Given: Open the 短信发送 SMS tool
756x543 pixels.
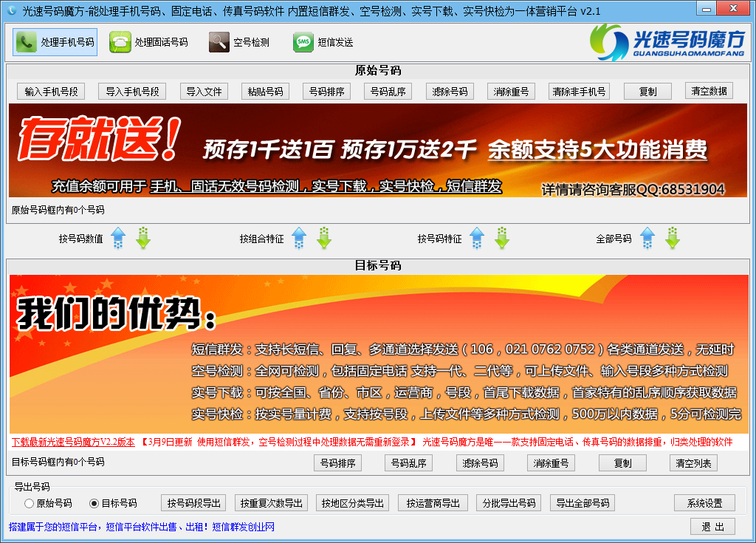Looking at the screenshot, I should (323, 42).
